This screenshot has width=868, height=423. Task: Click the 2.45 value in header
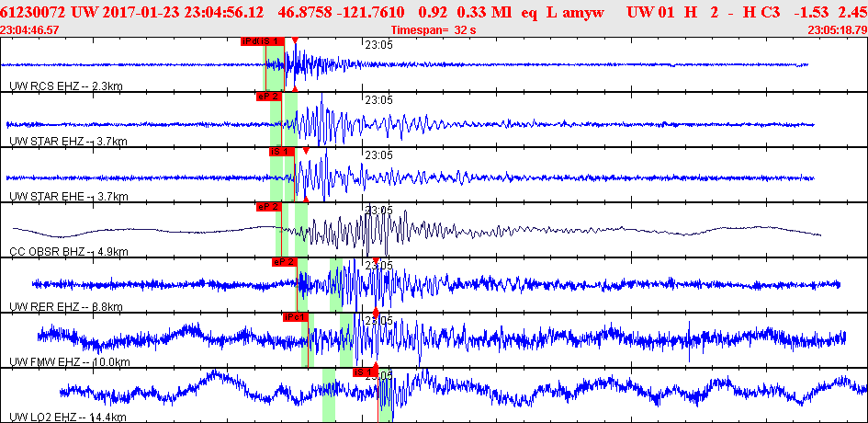tap(853, 12)
